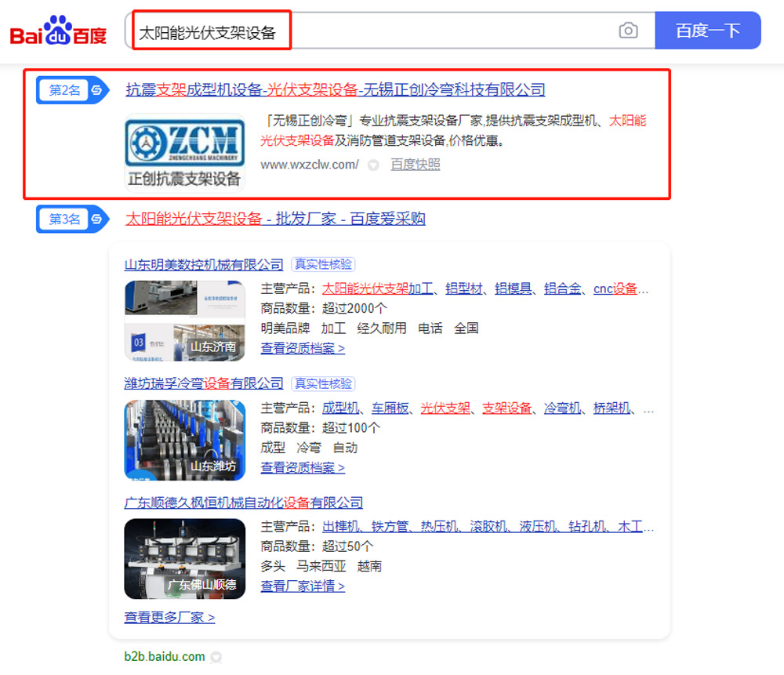
Task: Open the dropdown arrow beside b2b.baidu.com
Action: (x=216, y=657)
